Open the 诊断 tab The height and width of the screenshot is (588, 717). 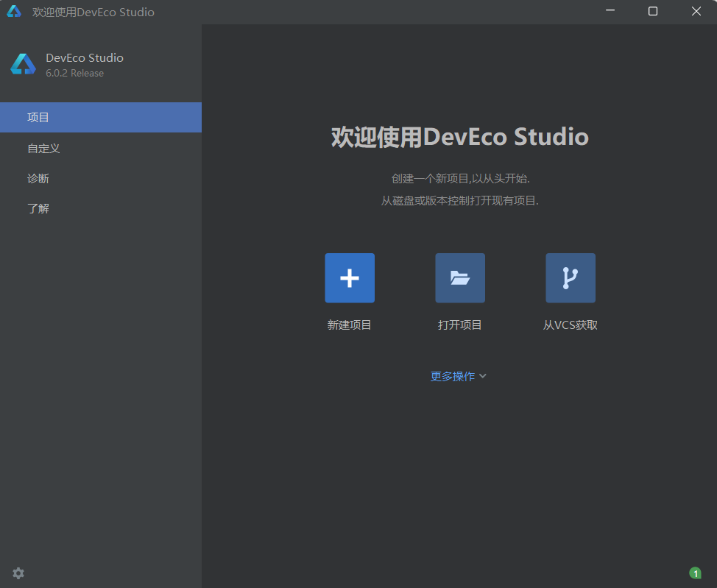pyautogui.click(x=101, y=178)
